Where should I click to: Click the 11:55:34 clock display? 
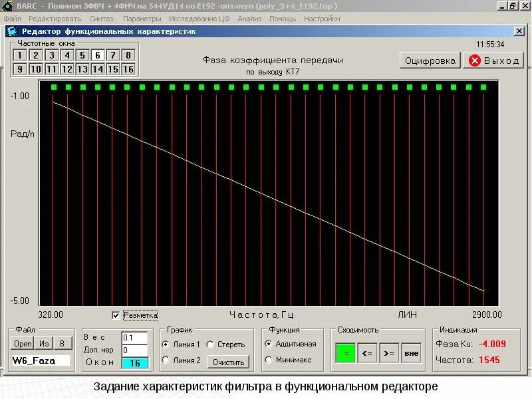click(490, 45)
